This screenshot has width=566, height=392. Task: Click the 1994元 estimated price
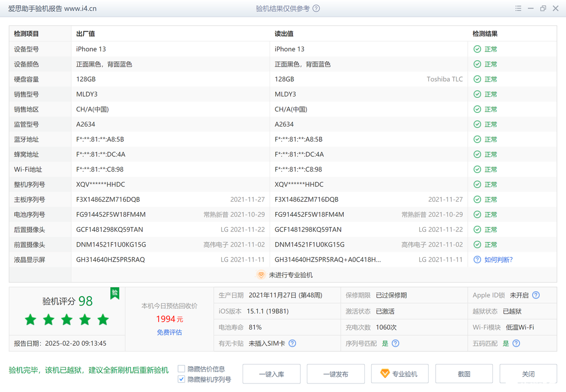[169, 319]
